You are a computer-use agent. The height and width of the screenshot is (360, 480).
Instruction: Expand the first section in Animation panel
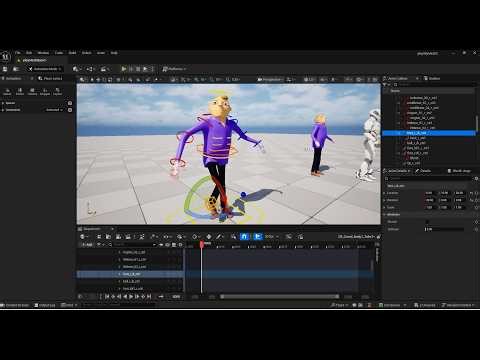3,103
